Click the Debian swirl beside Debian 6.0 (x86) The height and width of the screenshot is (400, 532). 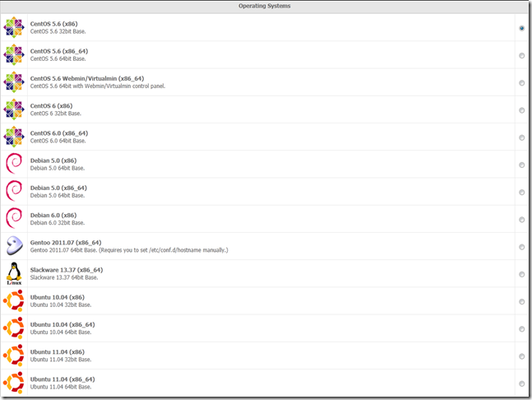click(14, 219)
